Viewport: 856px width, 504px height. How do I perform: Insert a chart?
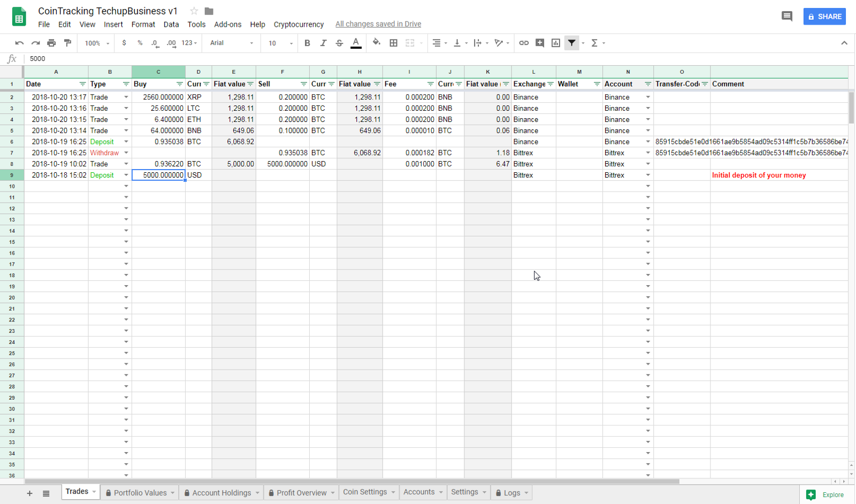(x=555, y=43)
